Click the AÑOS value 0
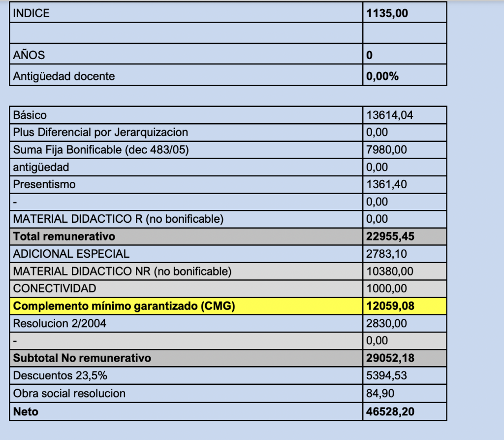 [x=369, y=55]
